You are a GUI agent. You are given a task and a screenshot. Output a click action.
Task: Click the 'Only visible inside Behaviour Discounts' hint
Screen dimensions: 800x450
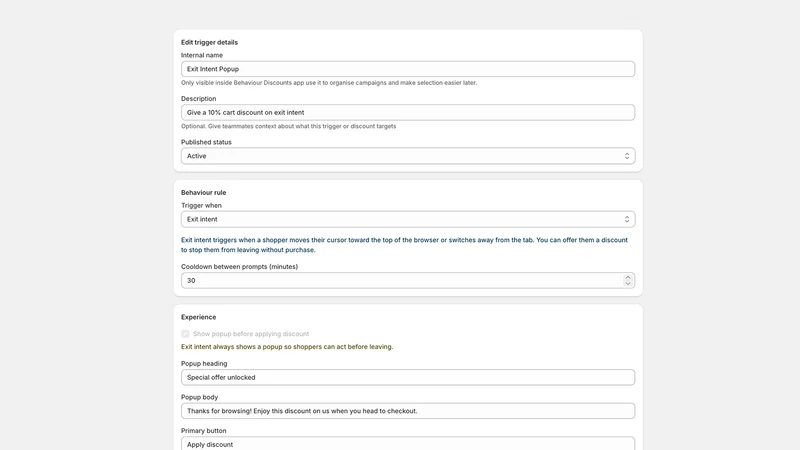pyautogui.click(x=329, y=83)
